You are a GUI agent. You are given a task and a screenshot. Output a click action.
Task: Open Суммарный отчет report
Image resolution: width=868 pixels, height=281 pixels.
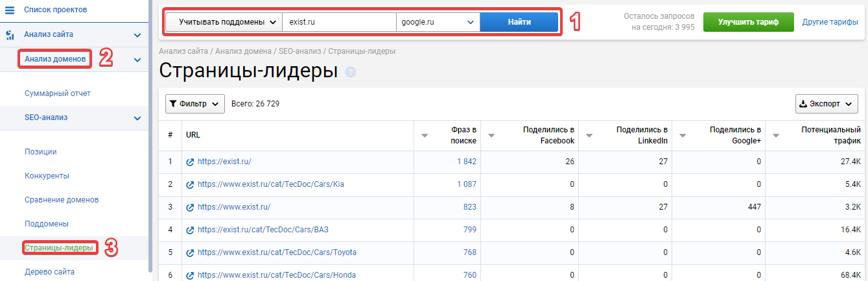click(x=58, y=93)
